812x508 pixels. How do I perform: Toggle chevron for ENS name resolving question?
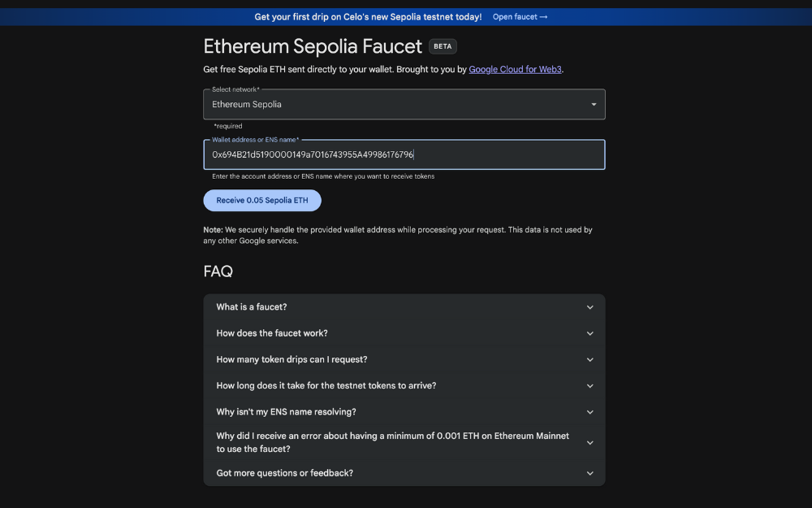[x=590, y=412]
